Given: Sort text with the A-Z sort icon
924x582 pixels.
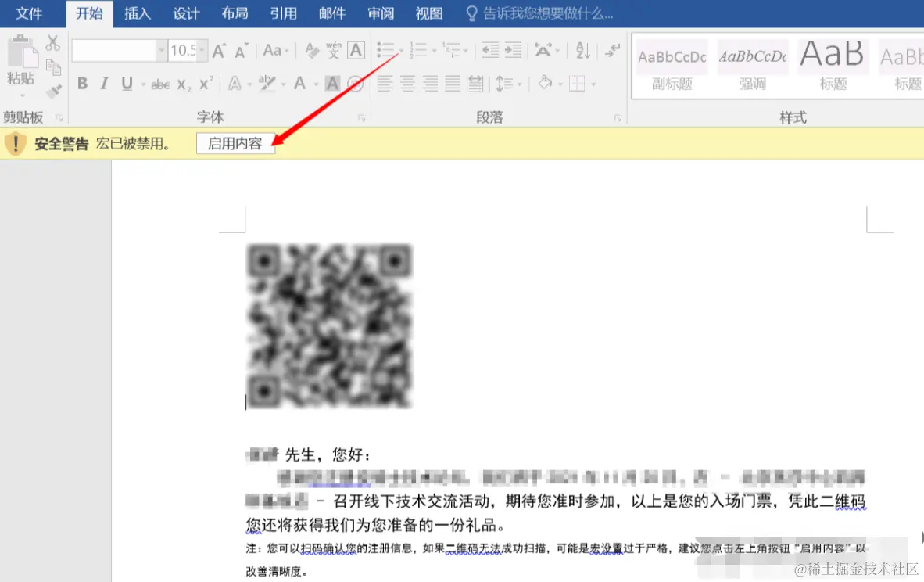Looking at the screenshot, I should click(x=583, y=50).
